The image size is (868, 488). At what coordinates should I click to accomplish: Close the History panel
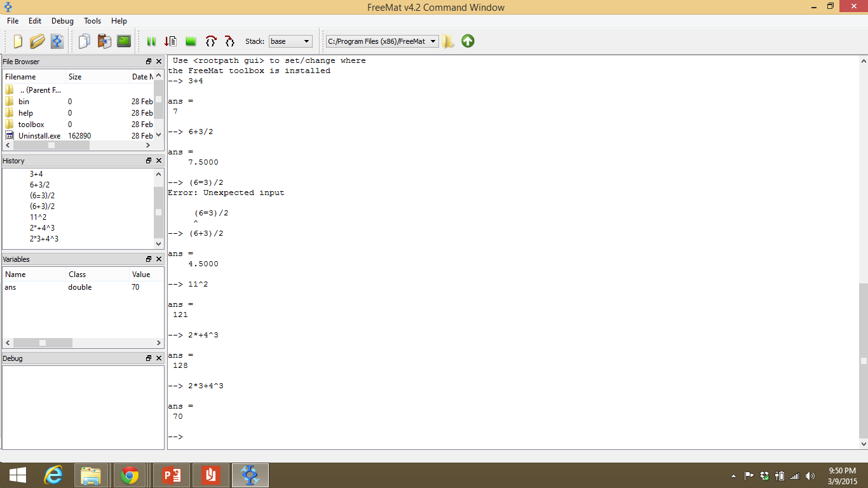(158, 161)
